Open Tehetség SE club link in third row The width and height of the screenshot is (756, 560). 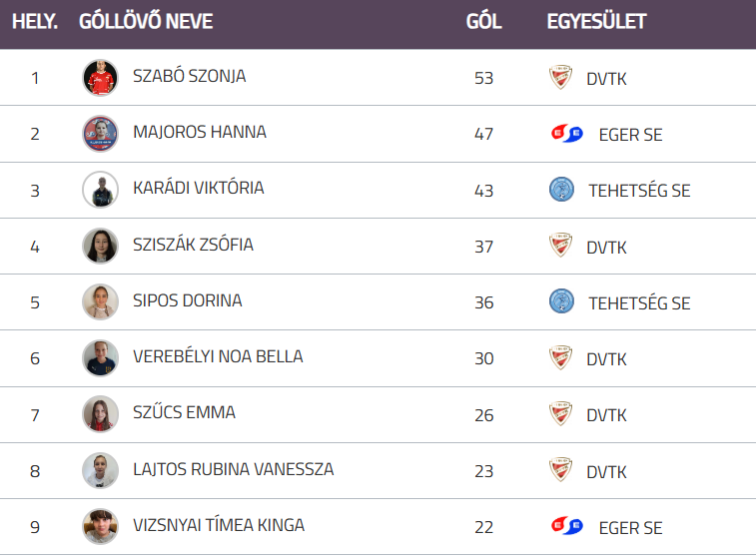pos(639,191)
